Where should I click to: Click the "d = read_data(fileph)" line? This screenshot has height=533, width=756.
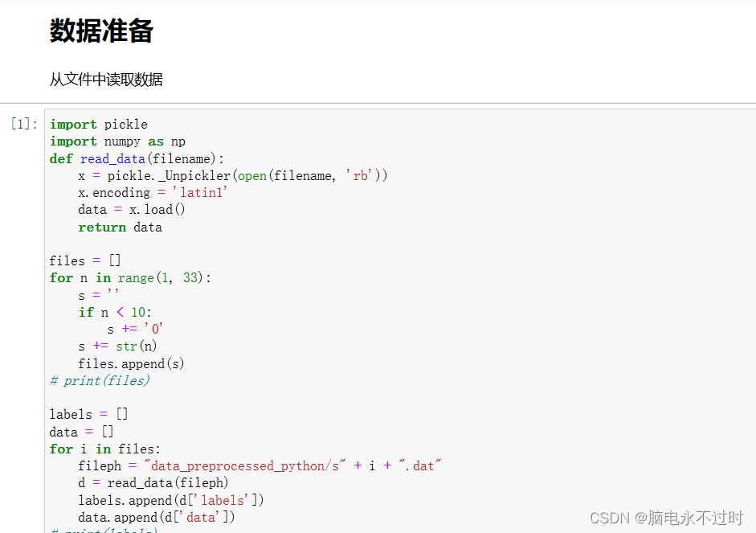(x=153, y=483)
